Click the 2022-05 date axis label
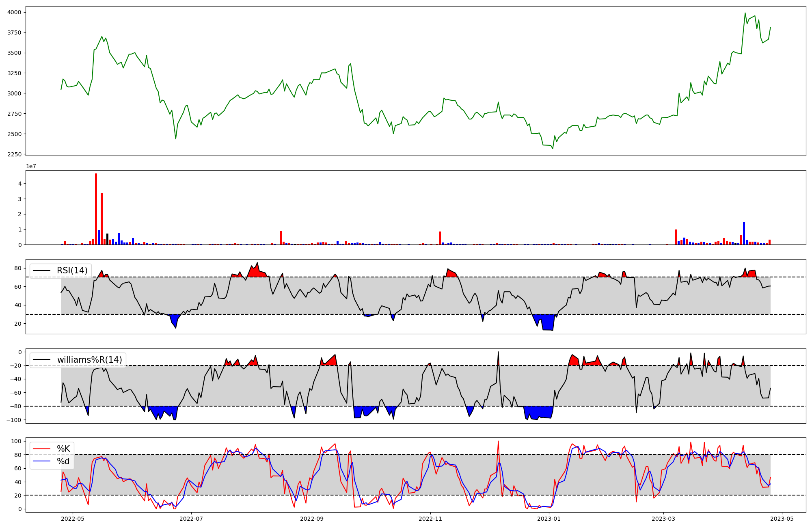The height and width of the screenshot is (528, 812). pyautogui.click(x=73, y=519)
